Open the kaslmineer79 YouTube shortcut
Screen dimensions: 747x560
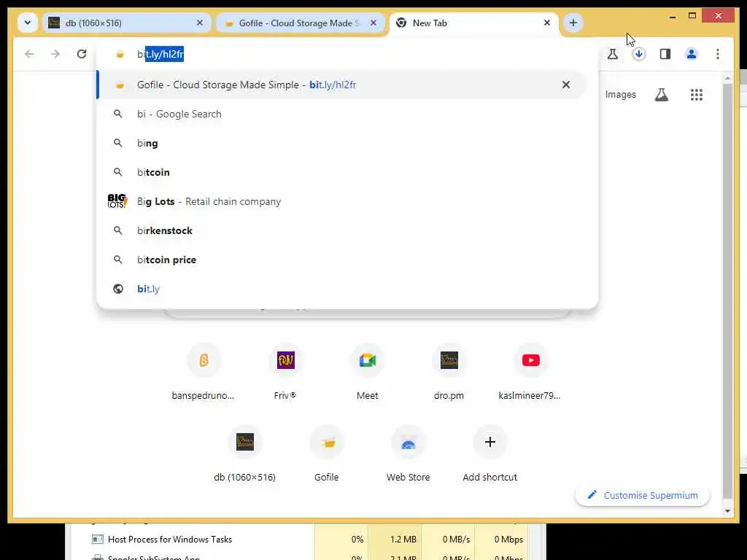530,371
